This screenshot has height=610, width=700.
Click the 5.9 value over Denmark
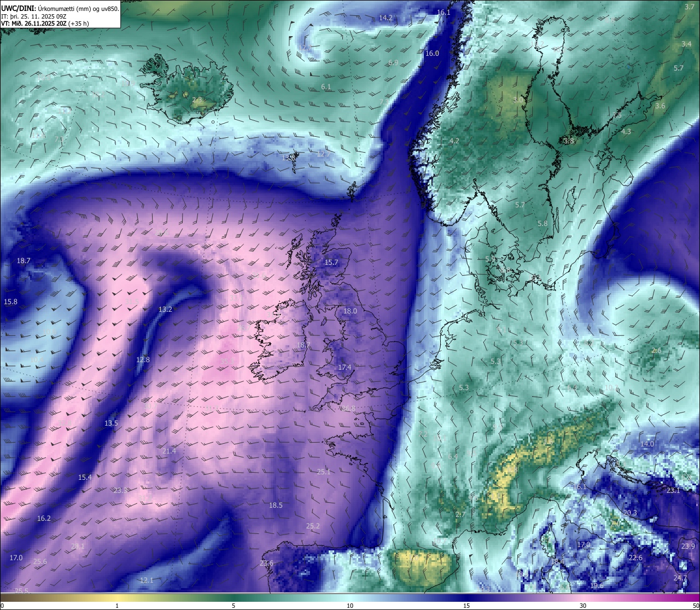[490, 259]
